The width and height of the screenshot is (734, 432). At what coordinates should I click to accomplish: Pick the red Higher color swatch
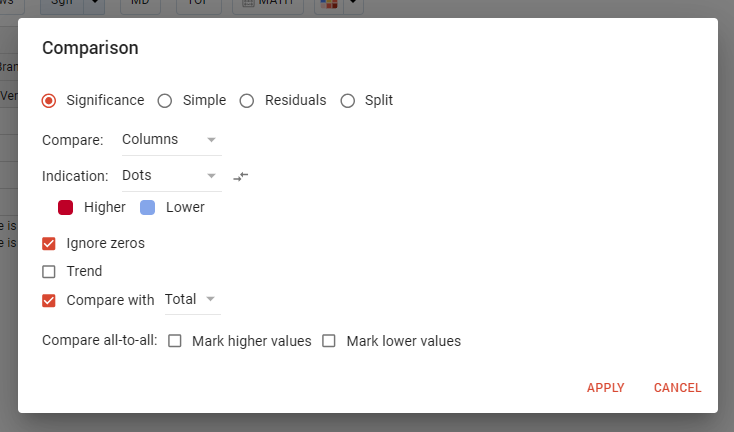(x=66, y=207)
